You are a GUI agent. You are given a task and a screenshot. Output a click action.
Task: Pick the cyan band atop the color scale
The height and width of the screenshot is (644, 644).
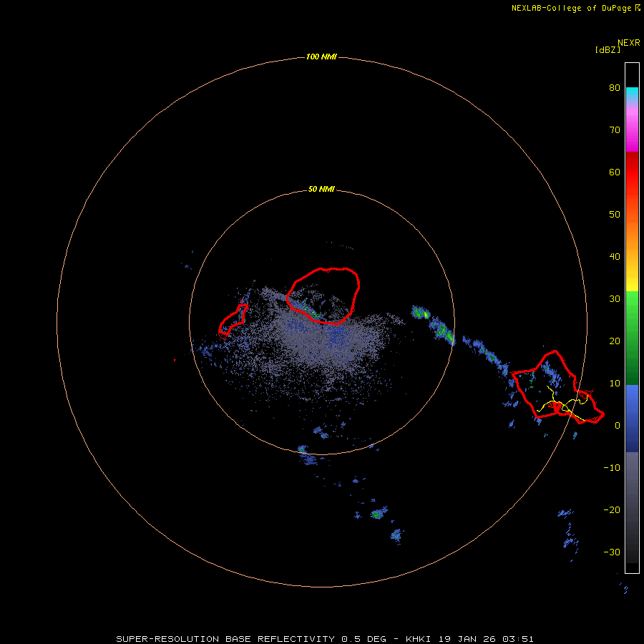tap(632, 92)
